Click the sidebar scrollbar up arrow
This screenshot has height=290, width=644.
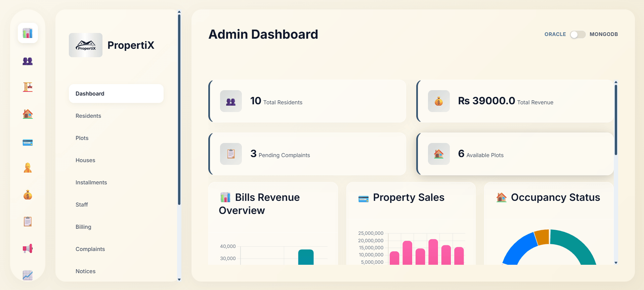[x=179, y=12]
